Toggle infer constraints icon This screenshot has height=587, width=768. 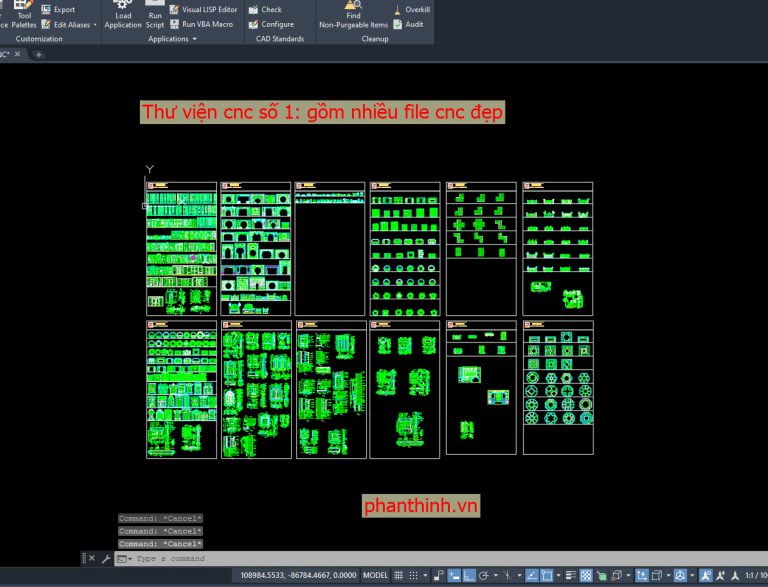439,575
